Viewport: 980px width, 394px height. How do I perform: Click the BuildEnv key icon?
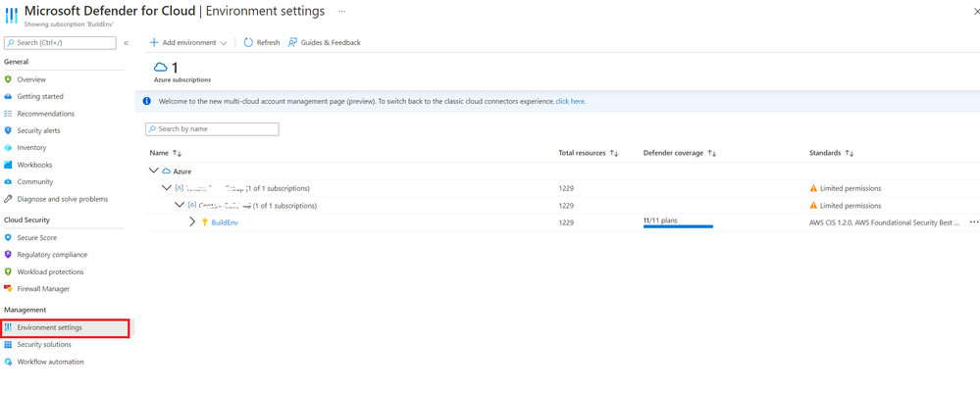pyautogui.click(x=204, y=222)
